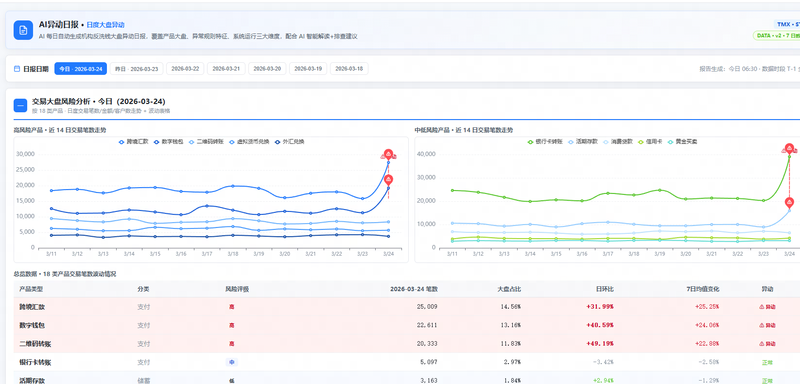Click the 异动 warning tag in 二维码转账 row
The image size is (800, 384).
click(x=767, y=344)
